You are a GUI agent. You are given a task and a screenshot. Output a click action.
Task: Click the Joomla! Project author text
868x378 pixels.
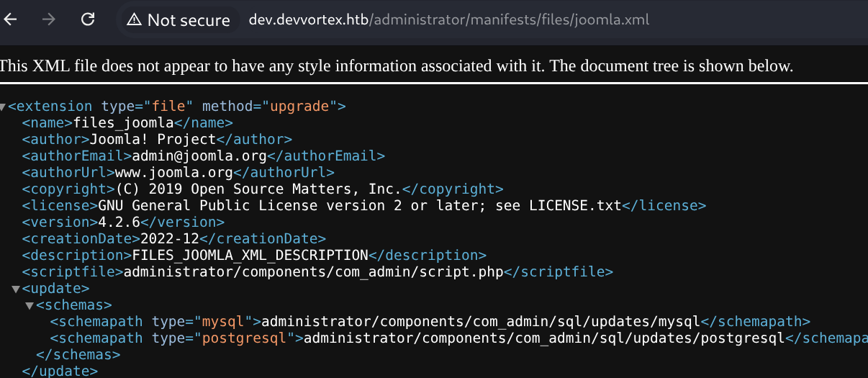click(152, 140)
